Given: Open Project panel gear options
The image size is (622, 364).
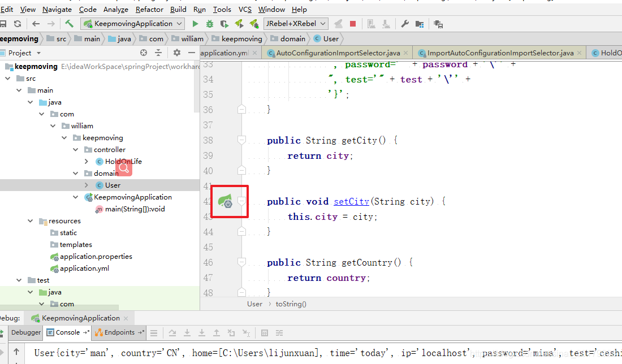Looking at the screenshot, I should pyautogui.click(x=177, y=53).
